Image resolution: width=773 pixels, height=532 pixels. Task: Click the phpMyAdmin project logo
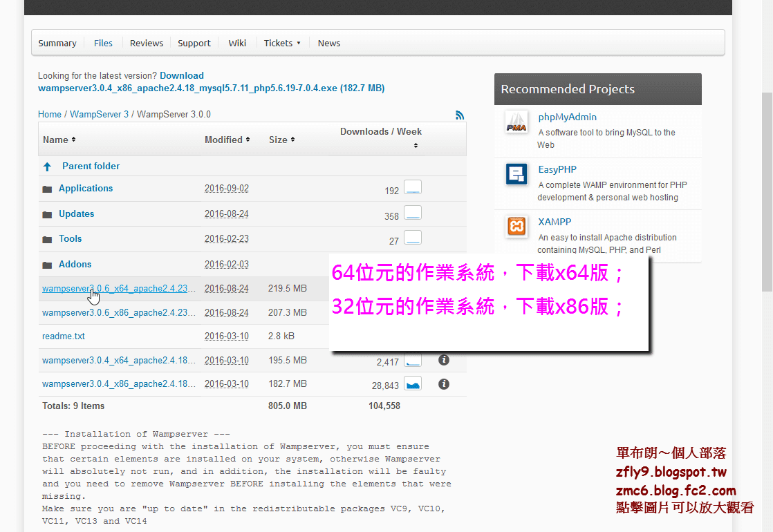[x=516, y=122]
